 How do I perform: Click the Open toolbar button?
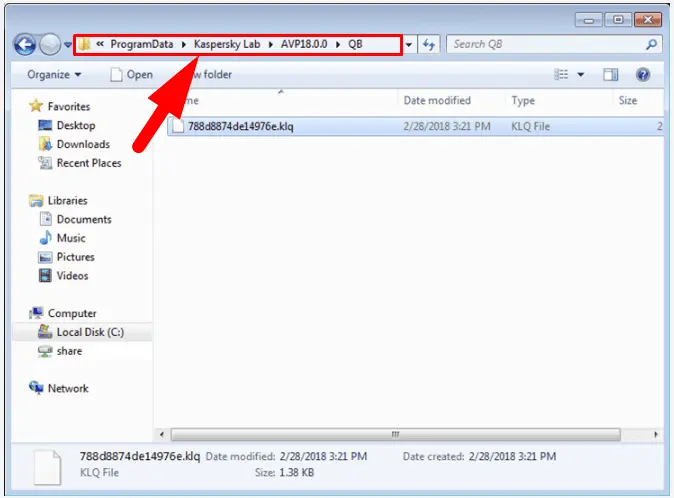[x=131, y=74]
